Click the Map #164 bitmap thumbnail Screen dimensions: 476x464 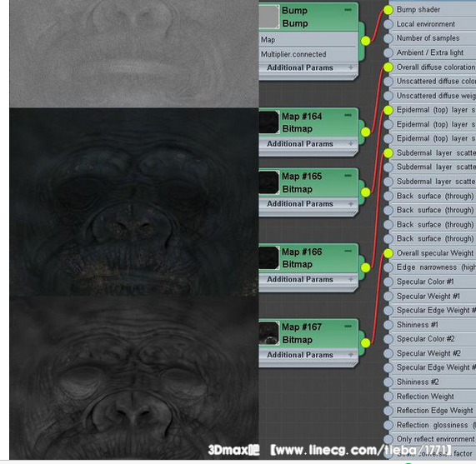268,122
